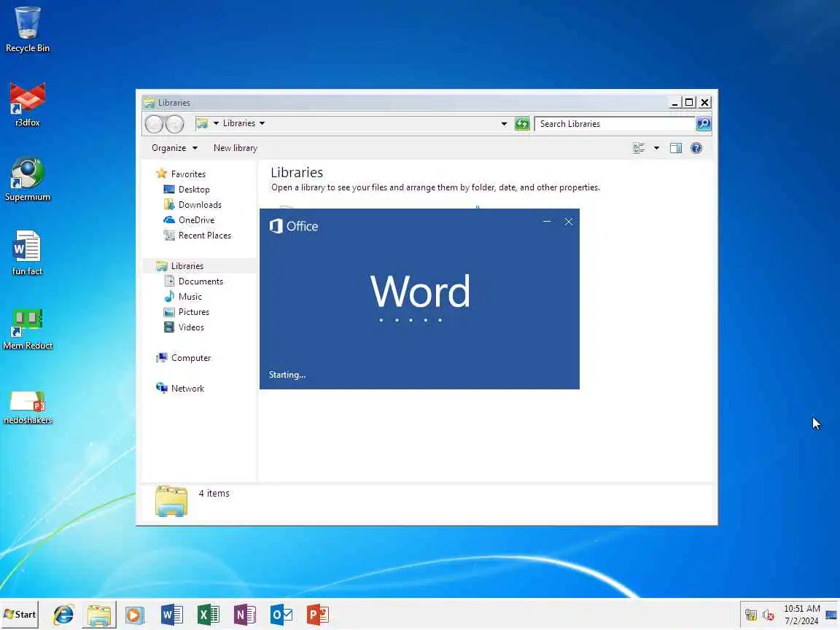Screen dimensions: 840x630
Task: Open Internet Explorer from the taskbar
Action: coord(63,615)
